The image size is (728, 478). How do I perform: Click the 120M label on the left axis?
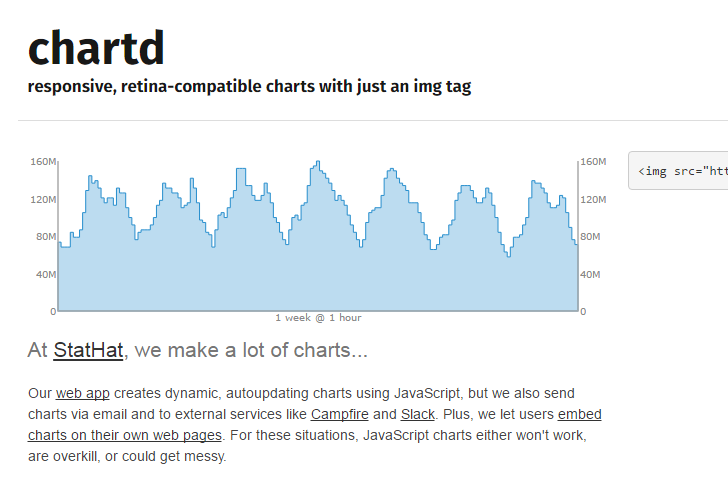pyautogui.click(x=43, y=199)
